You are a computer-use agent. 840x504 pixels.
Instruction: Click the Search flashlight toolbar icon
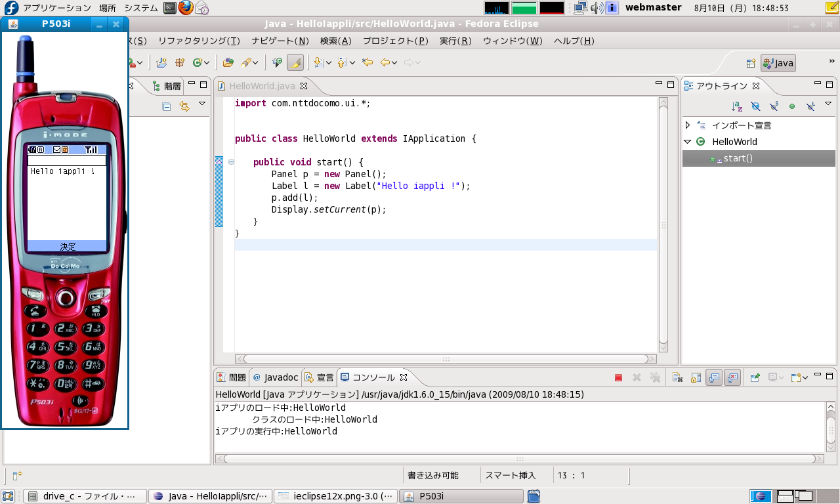pos(245,62)
